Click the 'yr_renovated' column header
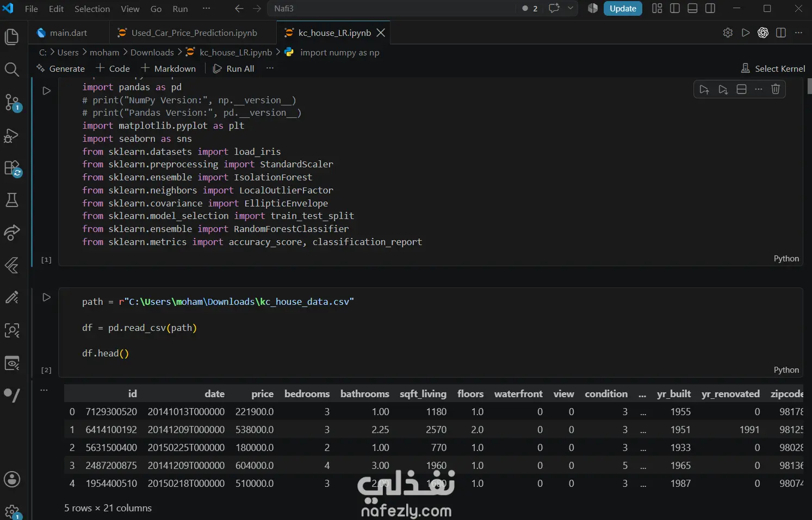 [x=730, y=394]
